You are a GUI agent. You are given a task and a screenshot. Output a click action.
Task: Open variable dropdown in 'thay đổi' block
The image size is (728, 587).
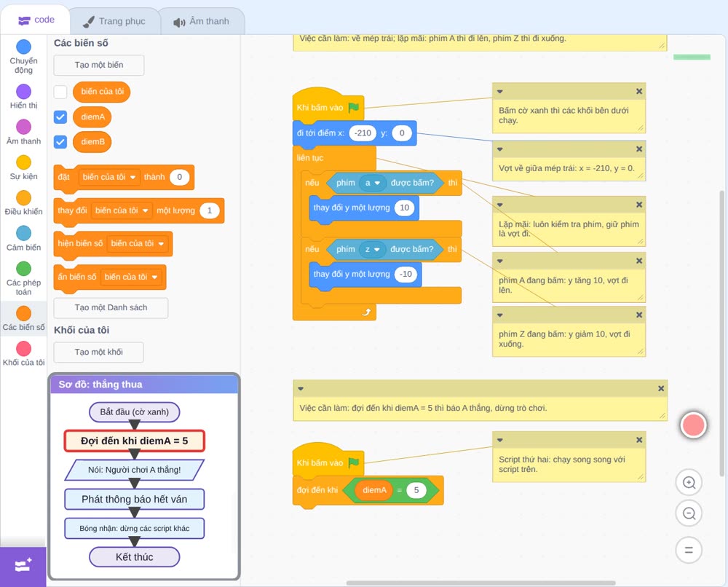(122, 210)
